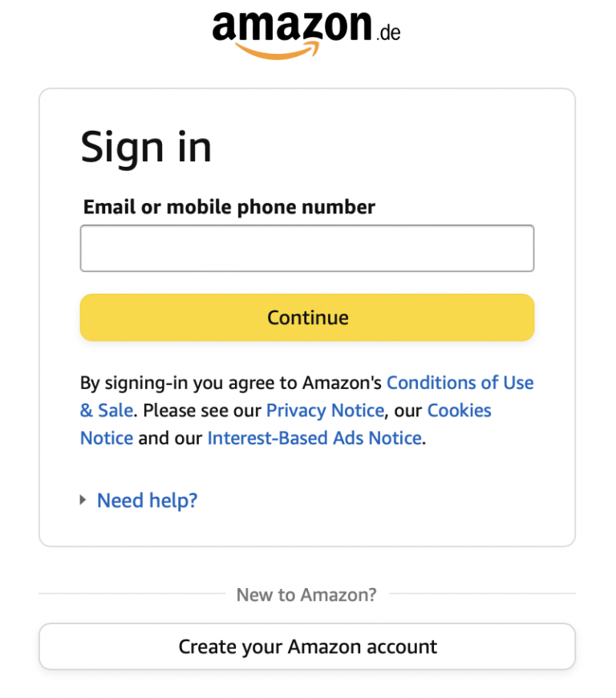The height and width of the screenshot is (698, 616).
Task: Expand the "Need help?" section
Action: pyautogui.click(x=147, y=500)
